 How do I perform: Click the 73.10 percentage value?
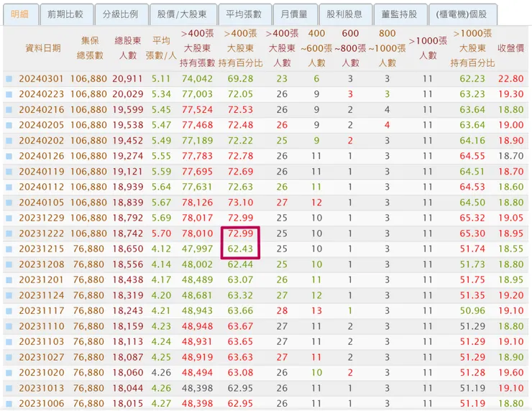coord(241,203)
